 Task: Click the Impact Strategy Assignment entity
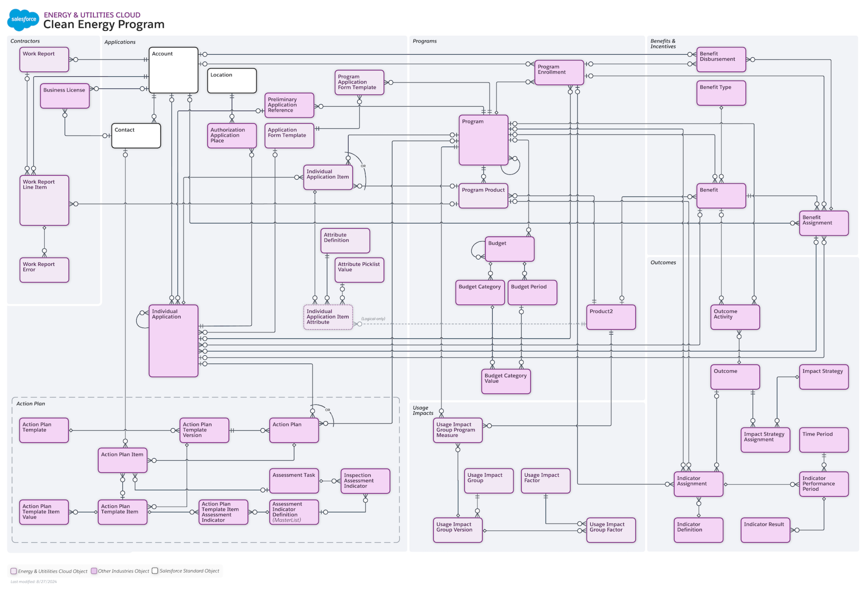click(765, 440)
